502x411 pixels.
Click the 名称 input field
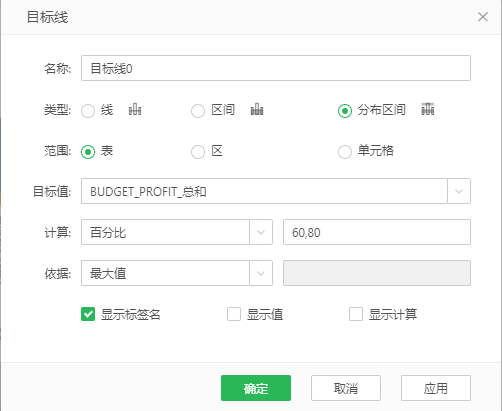(276, 68)
